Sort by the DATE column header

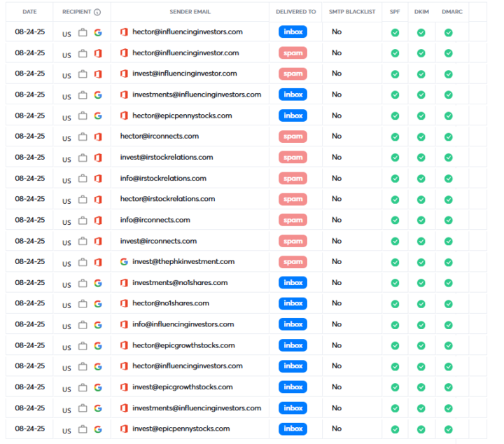(x=29, y=12)
